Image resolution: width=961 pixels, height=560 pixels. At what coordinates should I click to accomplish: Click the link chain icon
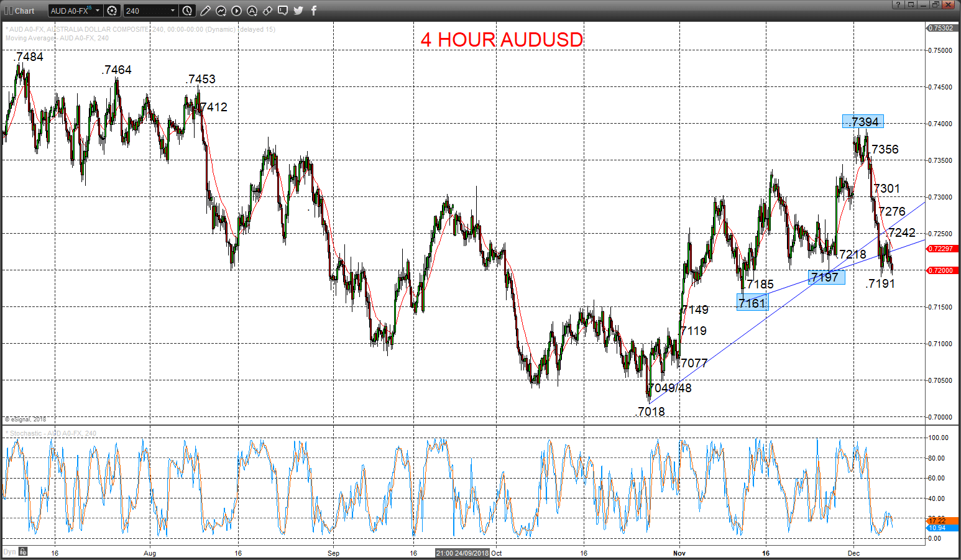click(267, 11)
